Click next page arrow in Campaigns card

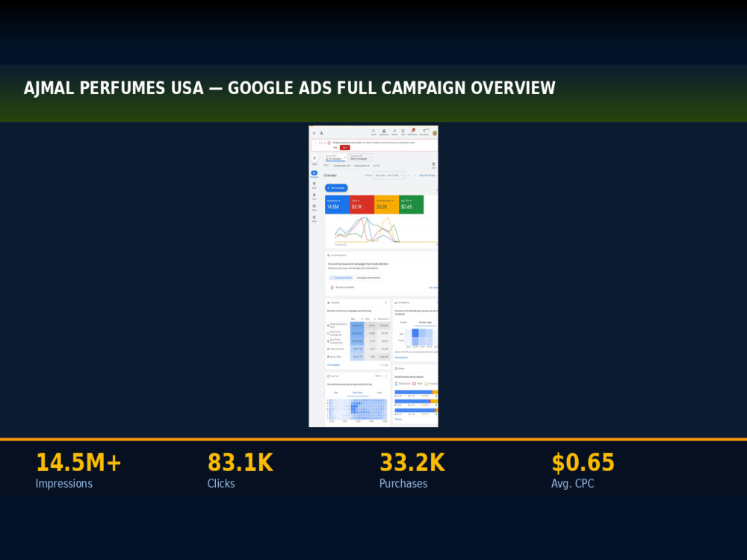pyautogui.click(x=387, y=365)
